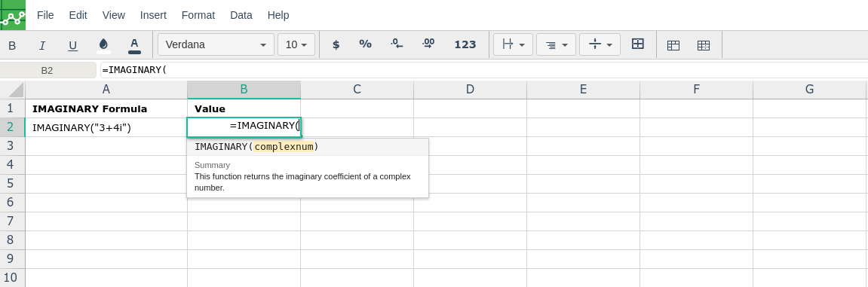868x287 pixels.
Task: Increase decimal places
Action: (428, 44)
